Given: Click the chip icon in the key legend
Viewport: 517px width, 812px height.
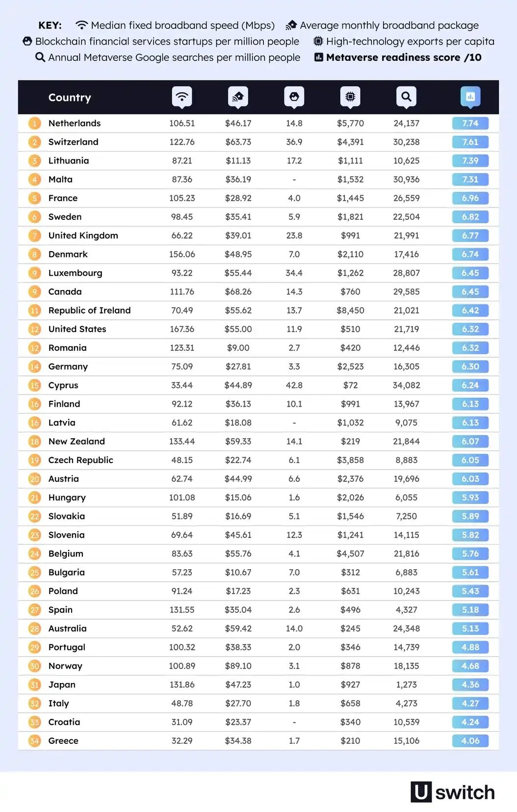Looking at the screenshot, I should pos(318,41).
